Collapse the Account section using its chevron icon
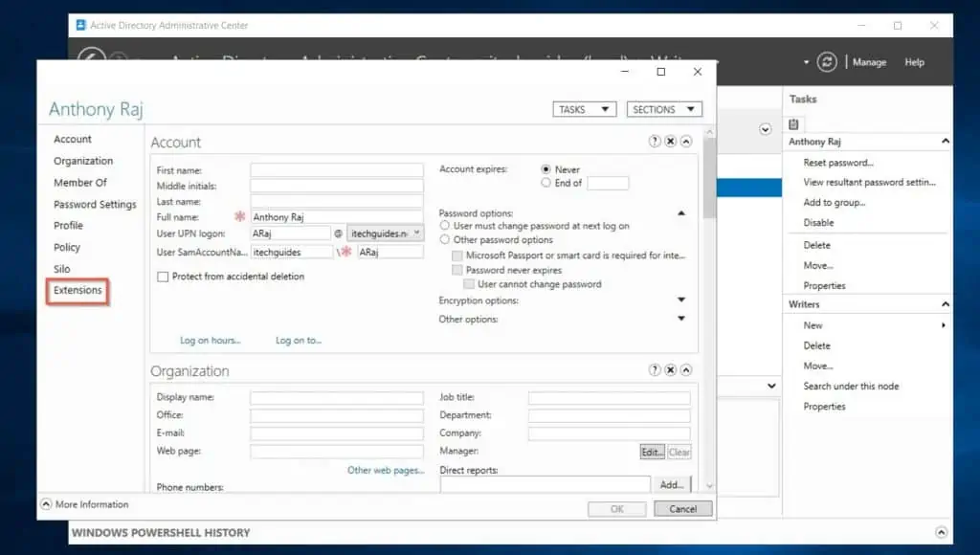The image size is (980, 555). click(x=686, y=142)
